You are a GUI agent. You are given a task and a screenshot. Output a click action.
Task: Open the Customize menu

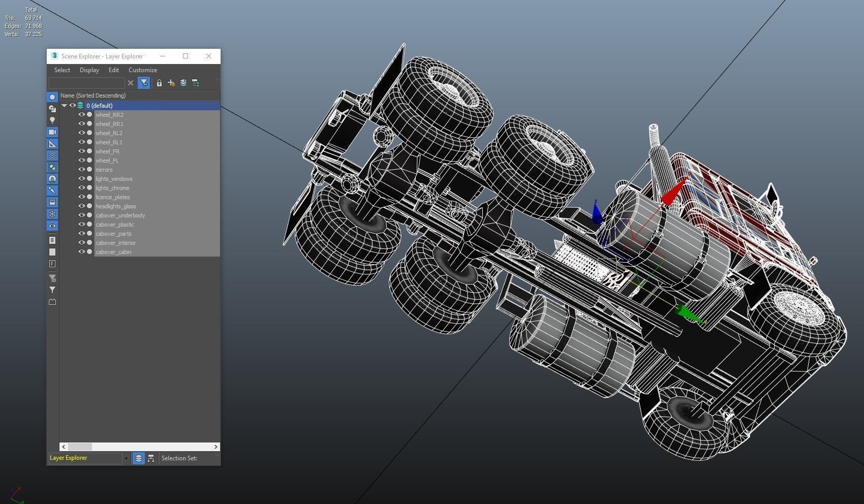pyautogui.click(x=143, y=70)
